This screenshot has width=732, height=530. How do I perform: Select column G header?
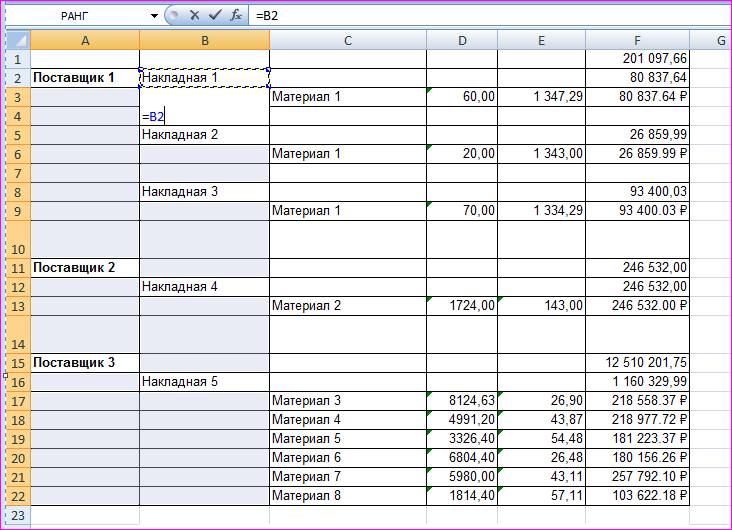[x=711, y=41]
